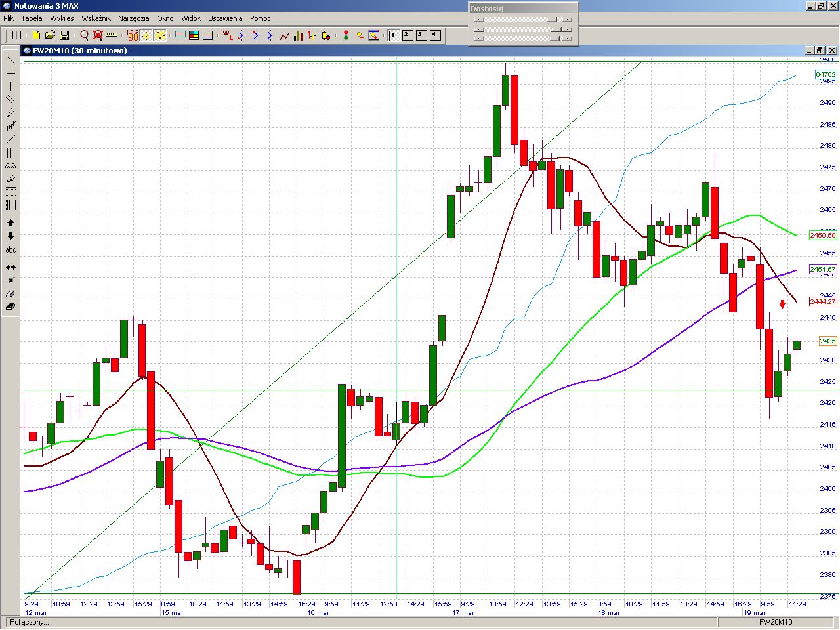Select the Fibonacci arcs tool

(x=10, y=165)
